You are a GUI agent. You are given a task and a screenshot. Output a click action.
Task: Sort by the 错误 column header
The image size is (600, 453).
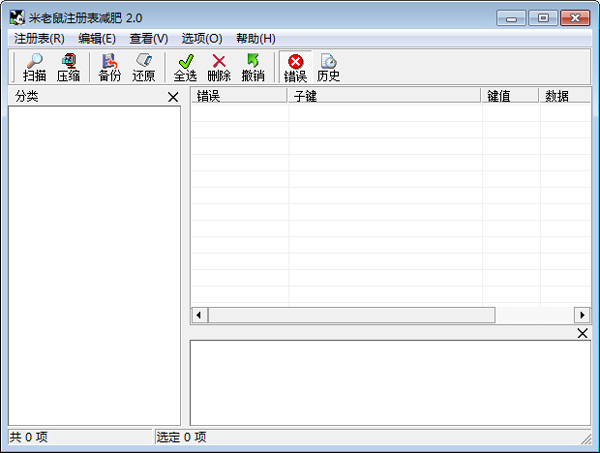pos(239,96)
